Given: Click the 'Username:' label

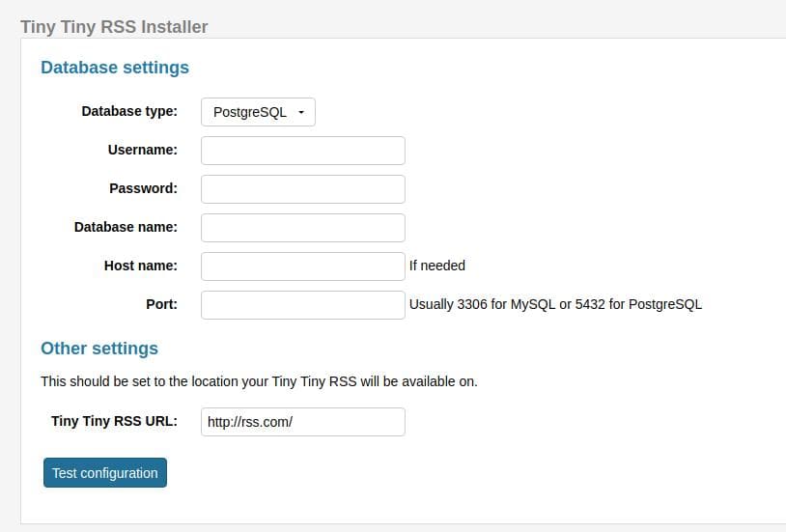Looking at the screenshot, I should click(142, 150).
